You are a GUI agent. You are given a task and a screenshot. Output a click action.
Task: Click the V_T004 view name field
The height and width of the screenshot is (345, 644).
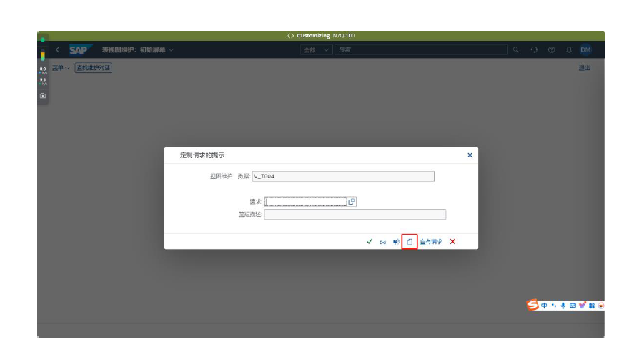pos(343,177)
